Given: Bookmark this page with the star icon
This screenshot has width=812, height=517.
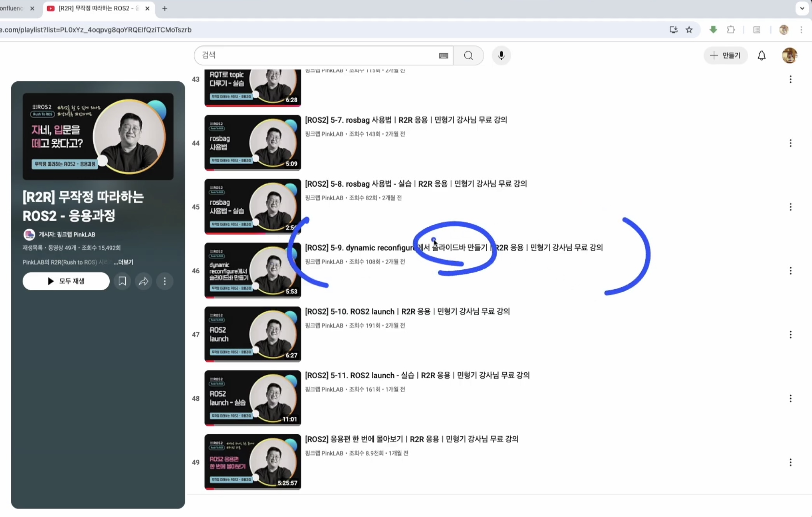Looking at the screenshot, I should click(x=689, y=30).
